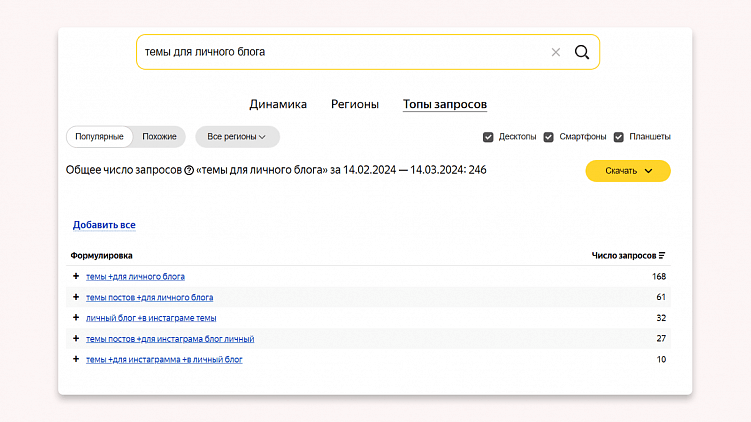The height and width of the screenshot is (422, 751).
Task: Add the 'темы +для личного блога' plus icon
Action: click(x=75, y=276)
